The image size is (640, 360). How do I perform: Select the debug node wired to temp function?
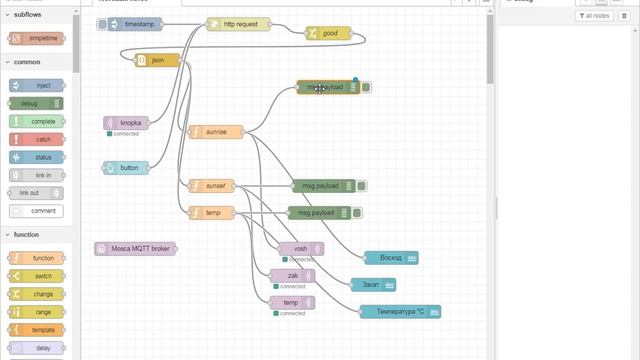320,213
